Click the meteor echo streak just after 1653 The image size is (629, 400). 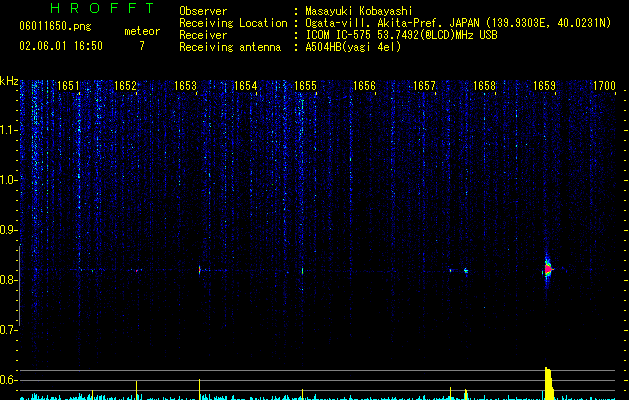[199, 270]
